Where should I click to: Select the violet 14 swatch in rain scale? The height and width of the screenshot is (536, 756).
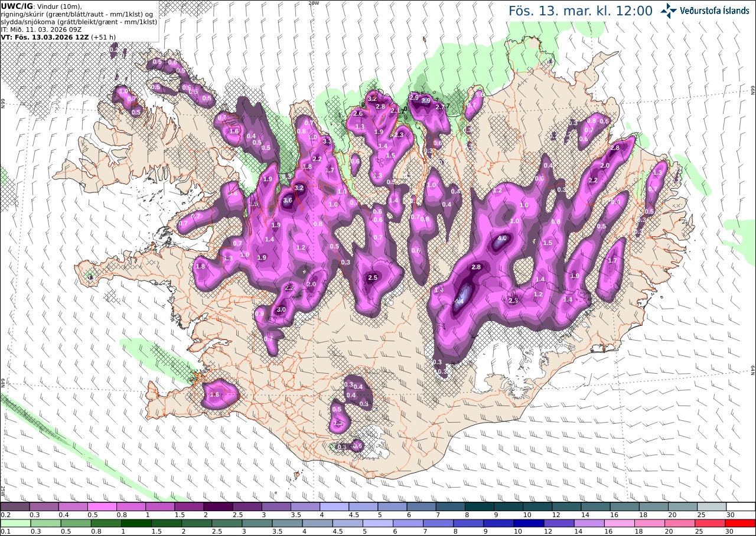[589, 523]
